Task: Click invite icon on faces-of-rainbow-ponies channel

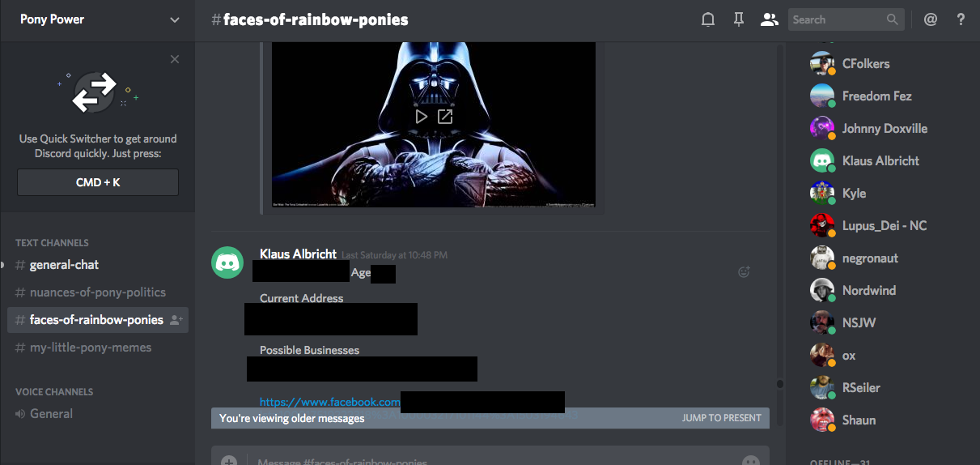Action: [176, 320]
